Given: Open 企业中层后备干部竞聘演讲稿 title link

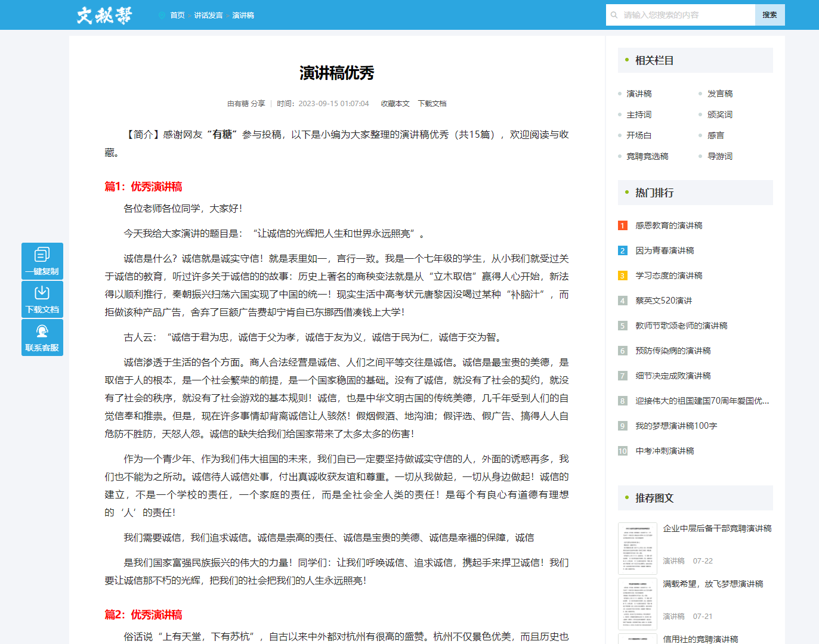Looking at the screenshot, I should point(718,528).
